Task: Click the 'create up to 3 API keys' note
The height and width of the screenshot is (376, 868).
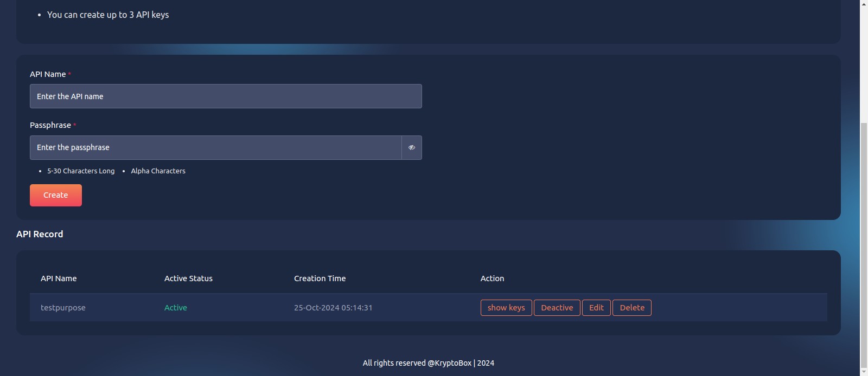Action: (108, 15)
